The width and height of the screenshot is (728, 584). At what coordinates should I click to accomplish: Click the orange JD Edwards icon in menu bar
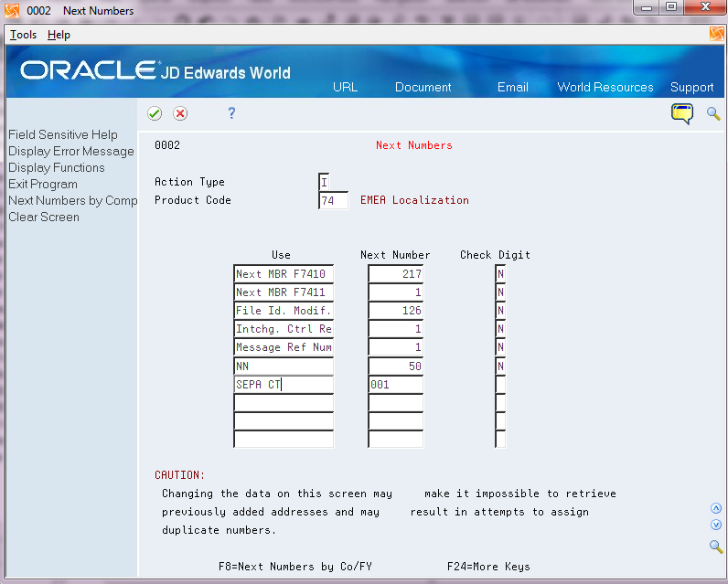pyautogui.click(x=716, y=34)
